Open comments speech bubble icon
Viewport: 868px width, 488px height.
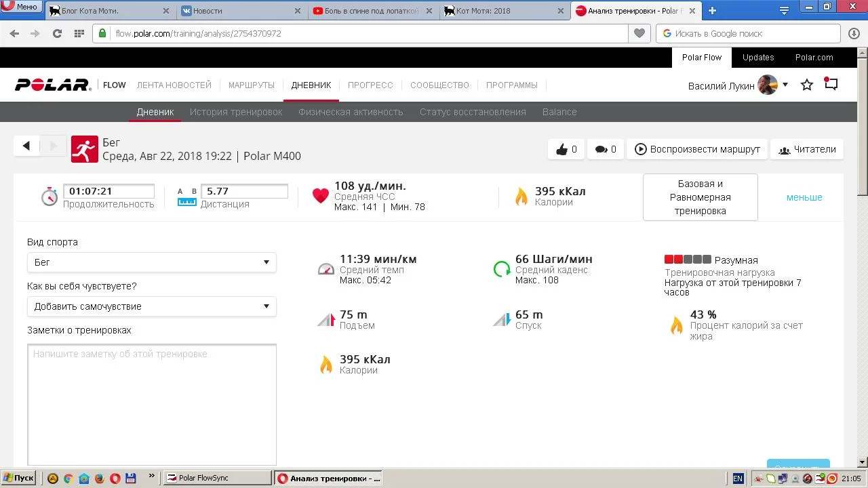tap(601, 150)
